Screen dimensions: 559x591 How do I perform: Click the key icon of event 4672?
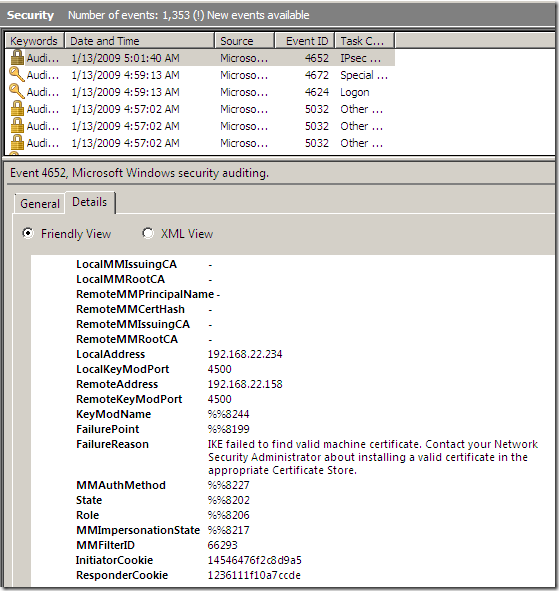(x=17, y=75)
